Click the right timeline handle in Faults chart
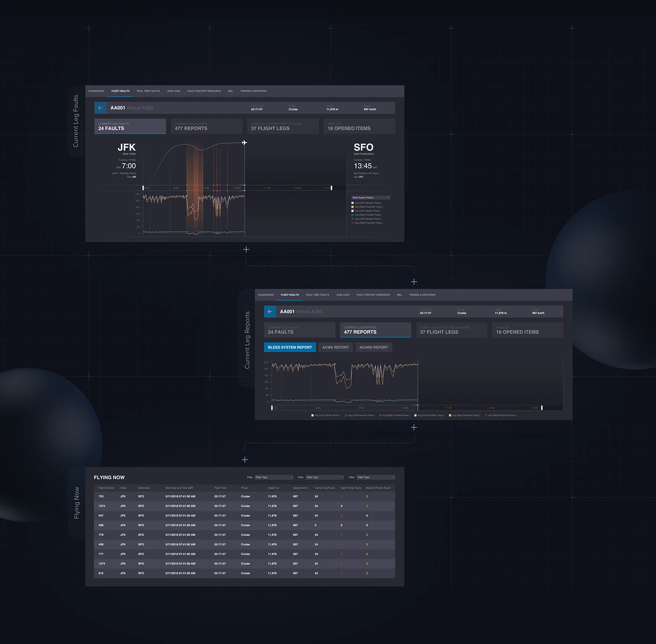Image resolution: width=656 pixels, height=644 pixels. [x=331, y=188]
